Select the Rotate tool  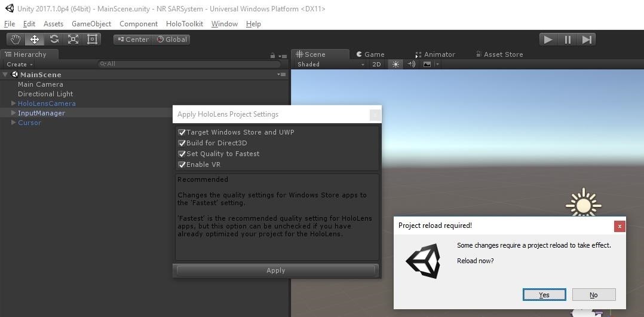pos(54,39)
